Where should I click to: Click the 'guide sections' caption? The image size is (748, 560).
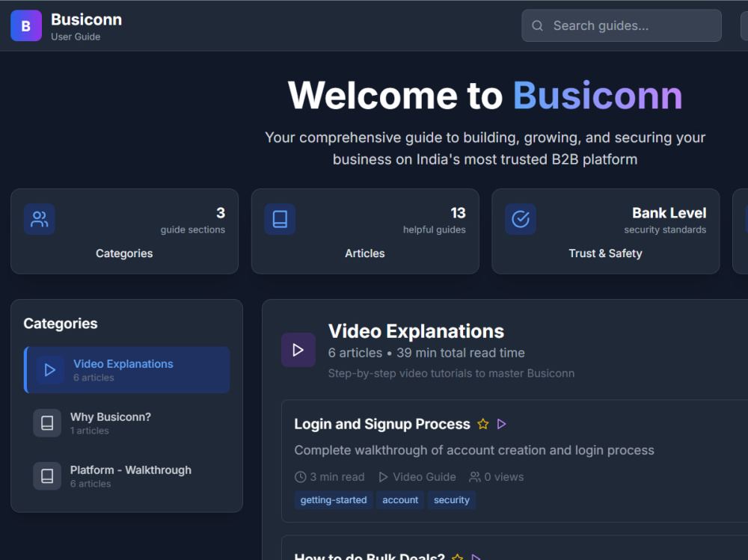click(x=193, y=230)
